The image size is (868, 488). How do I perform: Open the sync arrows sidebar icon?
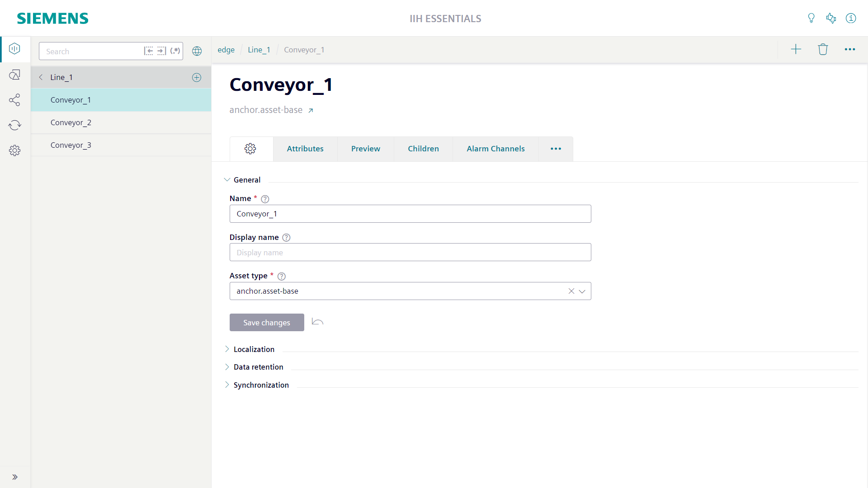point(14,125)
